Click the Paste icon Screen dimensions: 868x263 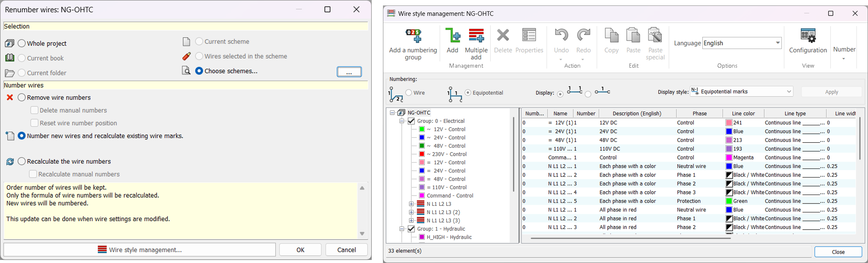[633, 35]
